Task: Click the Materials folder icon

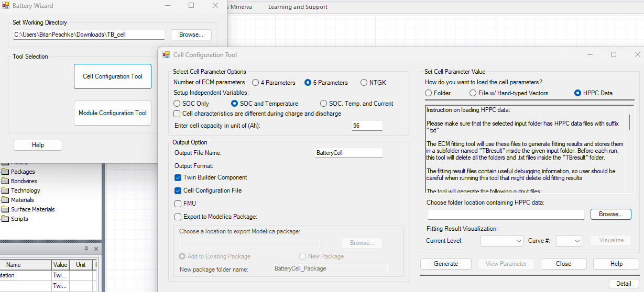Action: pyautogui.click(x=5, y=200)
